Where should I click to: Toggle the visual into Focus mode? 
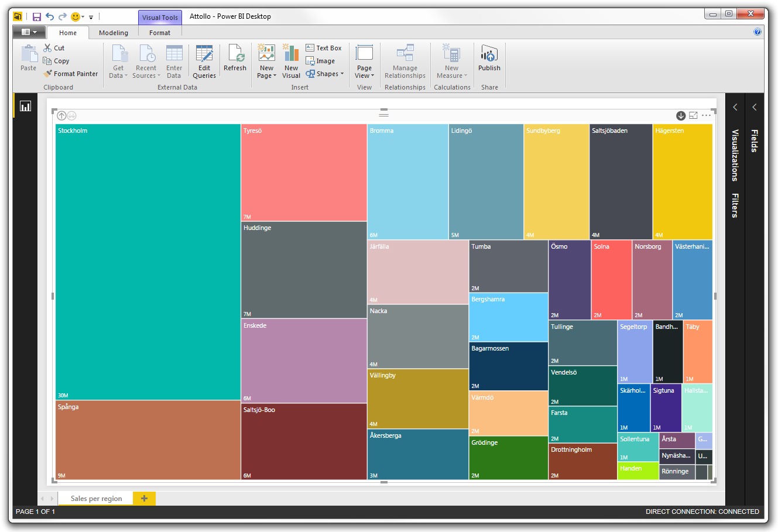[x=693, y=115]
